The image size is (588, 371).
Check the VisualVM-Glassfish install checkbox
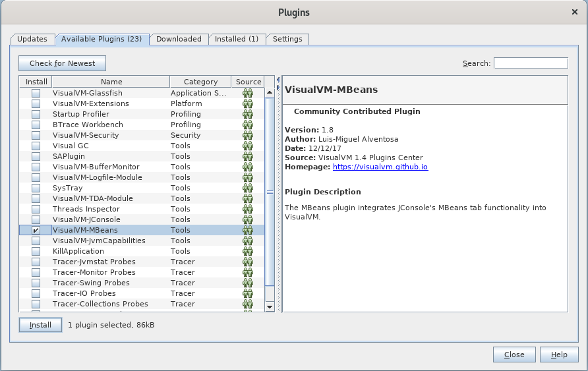(x=36, y=93)
